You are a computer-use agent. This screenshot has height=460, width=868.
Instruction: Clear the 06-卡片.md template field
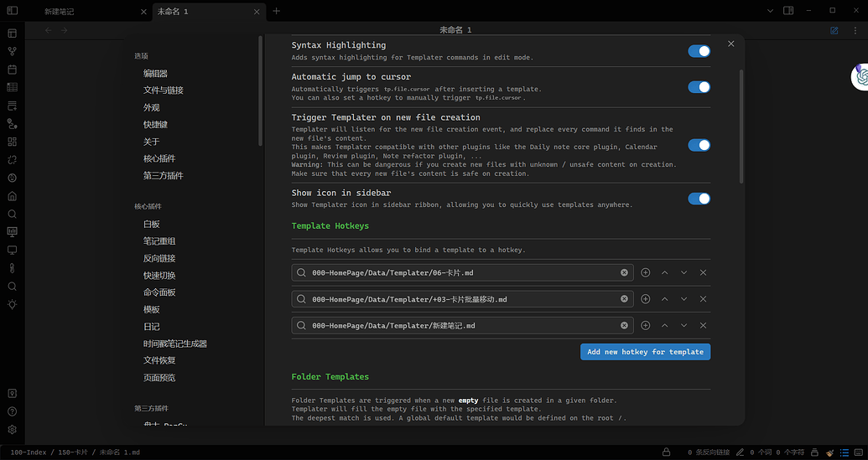click(x=625, y=272)
